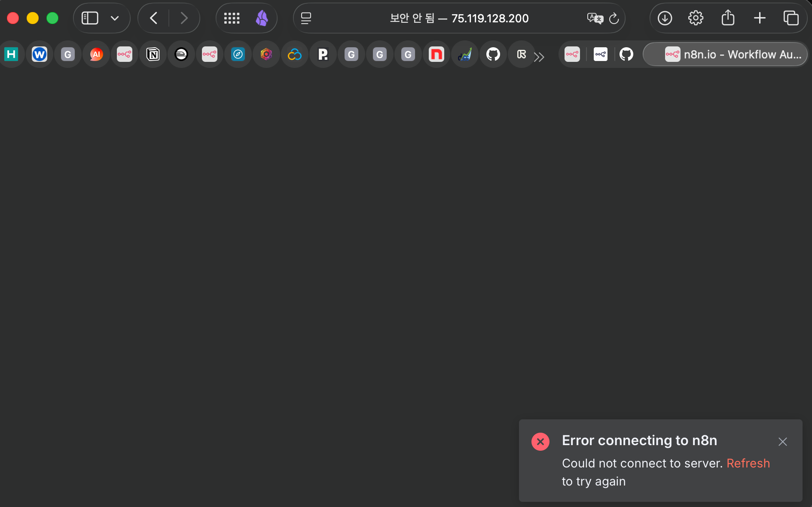Screen dimensions: 812x507
Task: Expand the favorites overflow chevrons
Action: point(539,56)
